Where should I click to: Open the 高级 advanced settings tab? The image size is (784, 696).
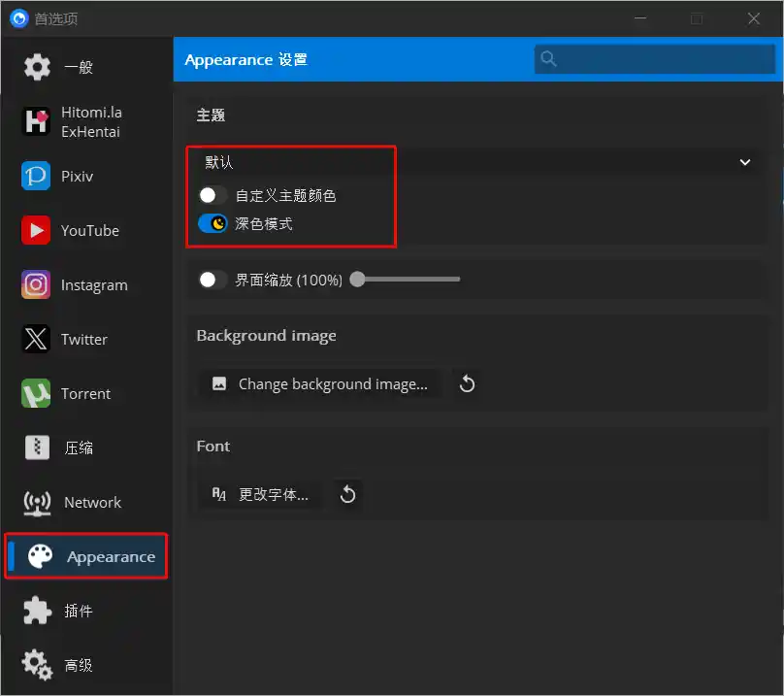click(x=79, y=665)
